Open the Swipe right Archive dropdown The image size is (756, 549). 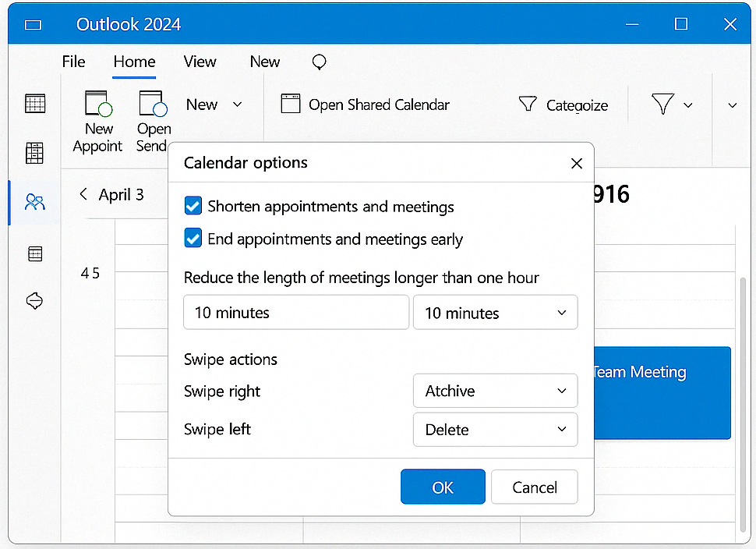495,391
